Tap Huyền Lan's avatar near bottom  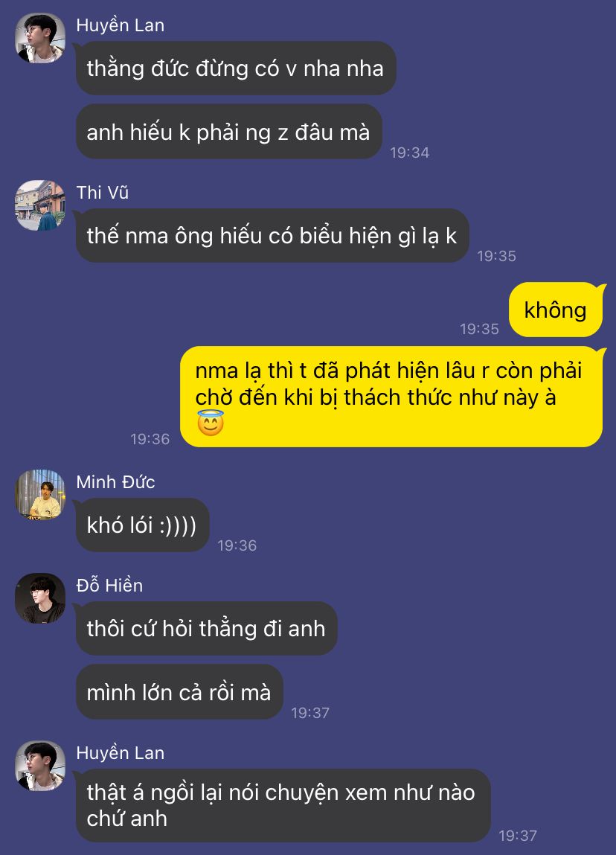(x=39, y=766)
